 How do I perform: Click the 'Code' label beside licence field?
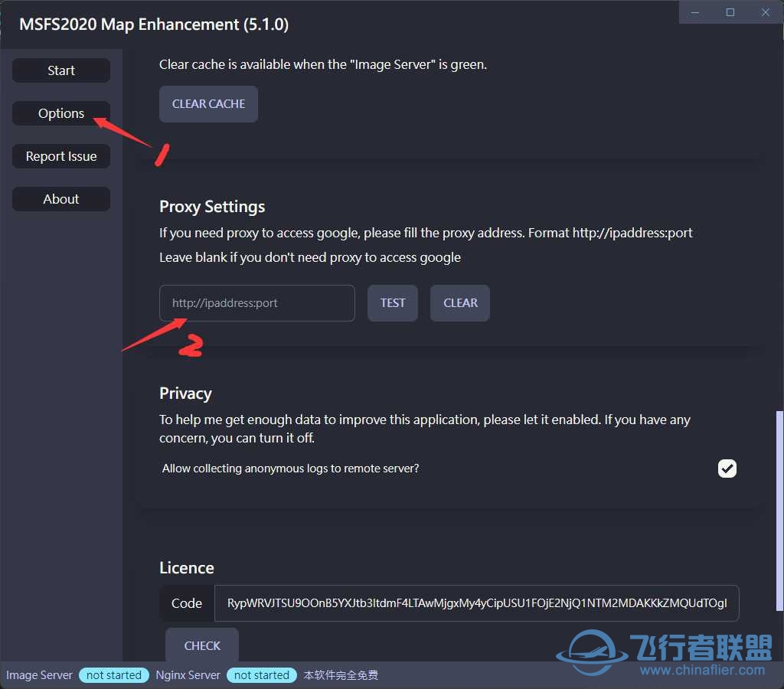[x=187, y=603]
